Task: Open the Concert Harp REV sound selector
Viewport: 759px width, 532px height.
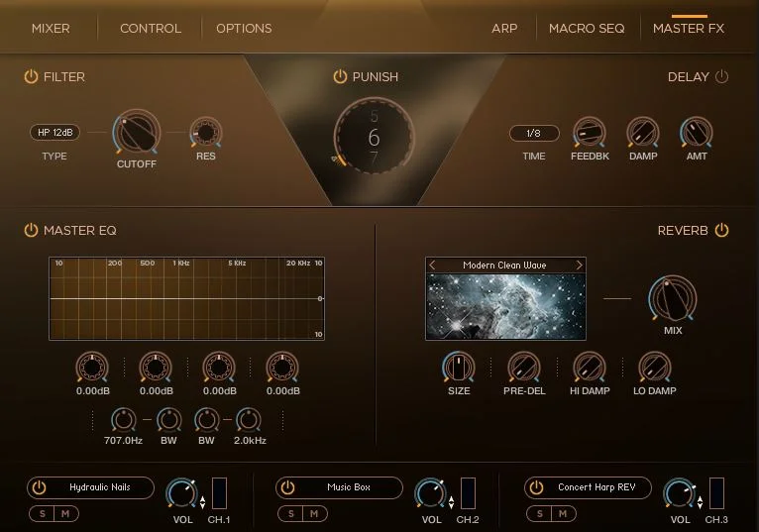Action: [x=596, y=487]
